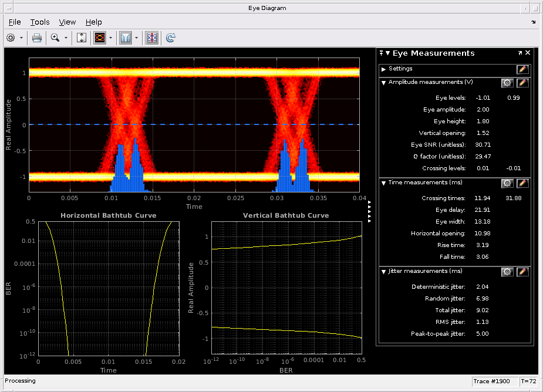Viewport: 543px width, 392px height.
Task: Open the dropdown arrow beside zoom tool
Action: [x=66, y=38]
